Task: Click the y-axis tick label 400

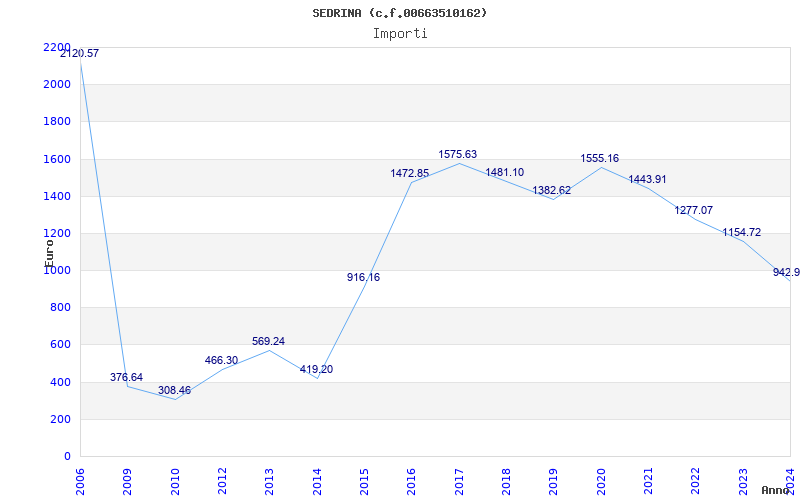Action: (x=60, y=382)
